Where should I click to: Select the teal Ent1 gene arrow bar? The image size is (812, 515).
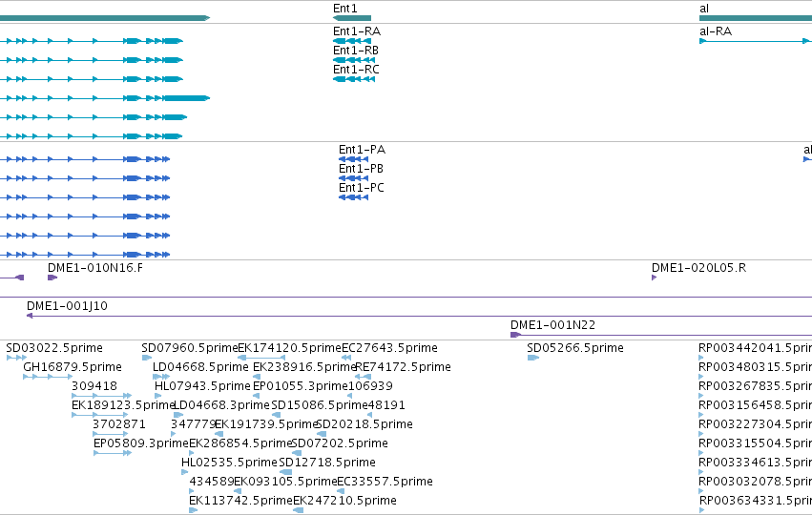(x=352, y=18)
